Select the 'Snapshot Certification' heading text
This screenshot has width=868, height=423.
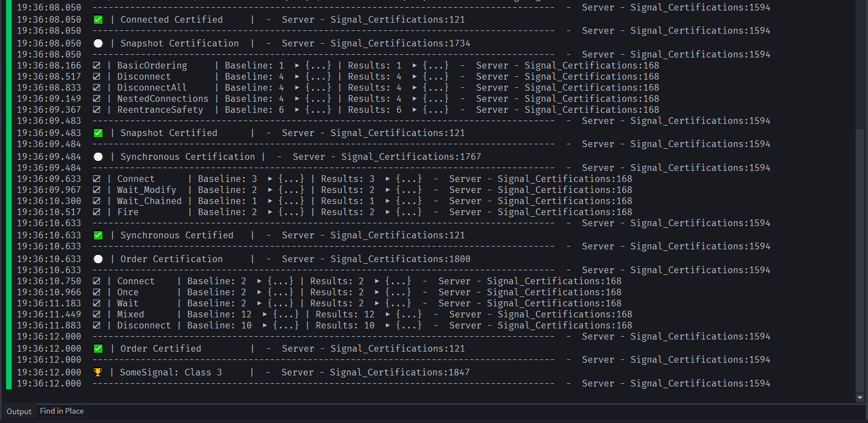pyautogui.click(x=180, y=43)
